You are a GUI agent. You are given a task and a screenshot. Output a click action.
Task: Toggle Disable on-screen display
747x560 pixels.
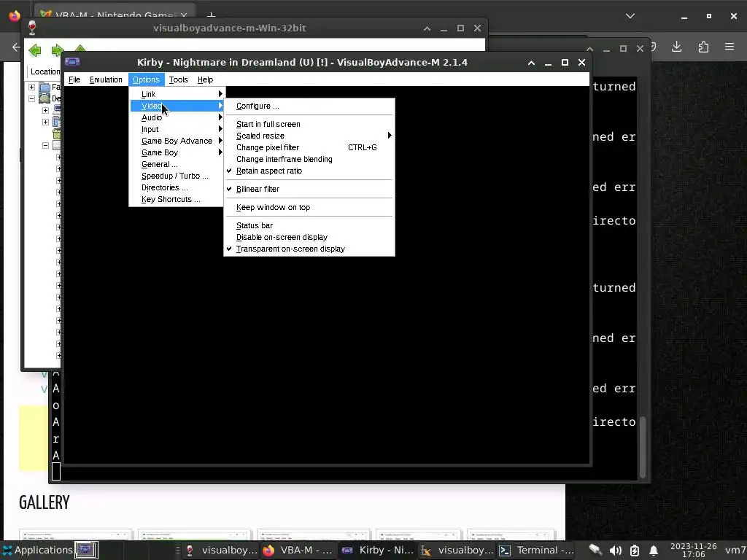(309, 237)
